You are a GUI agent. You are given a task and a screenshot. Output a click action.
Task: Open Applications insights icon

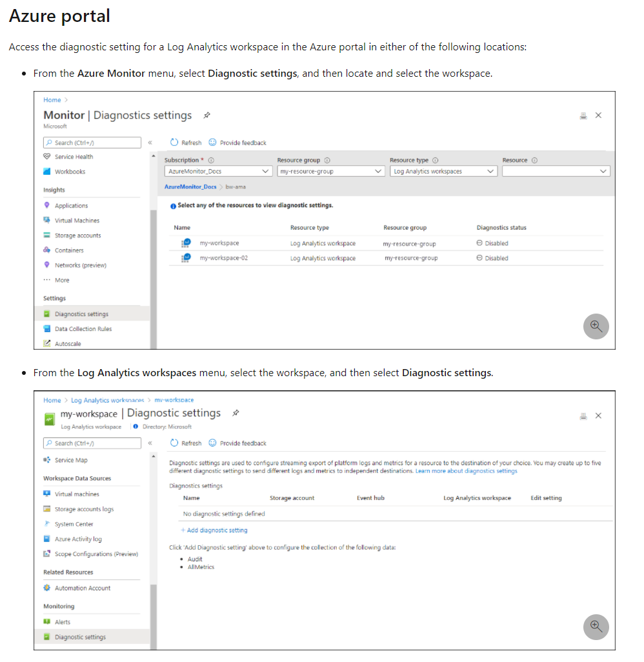[x=47, y=205]
